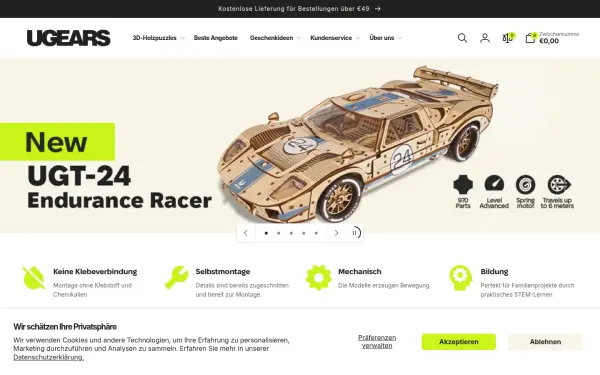
Task: Open the search magnifier icon
Action: coord(462,38)
